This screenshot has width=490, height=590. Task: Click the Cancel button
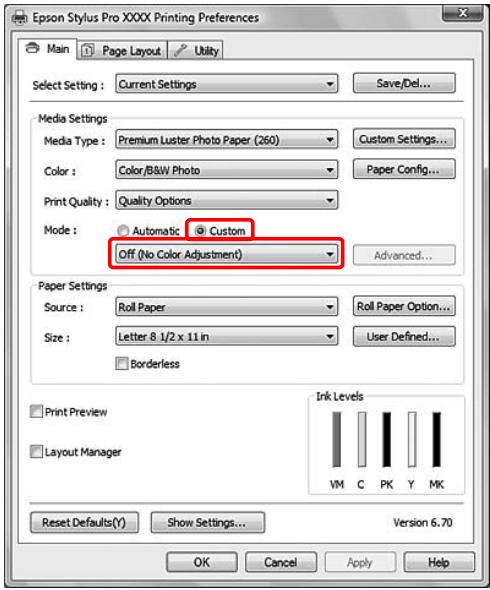281,562
